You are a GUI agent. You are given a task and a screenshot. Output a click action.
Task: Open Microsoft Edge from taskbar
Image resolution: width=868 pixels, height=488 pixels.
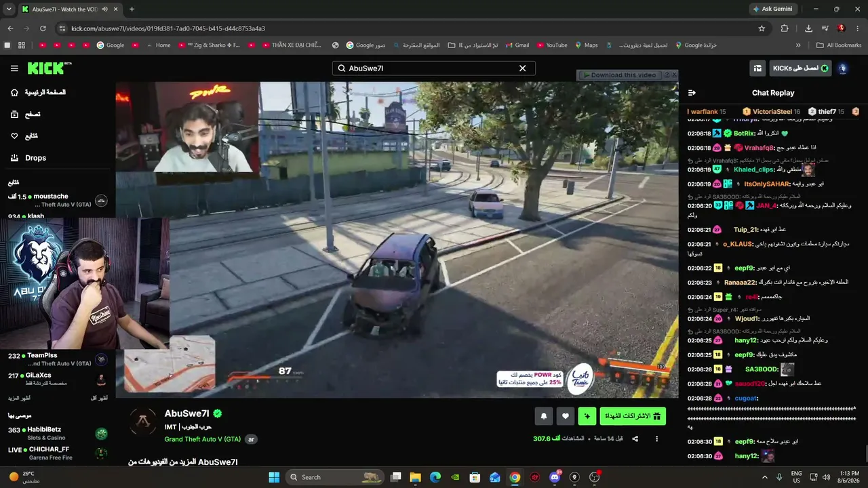[435, 477]
